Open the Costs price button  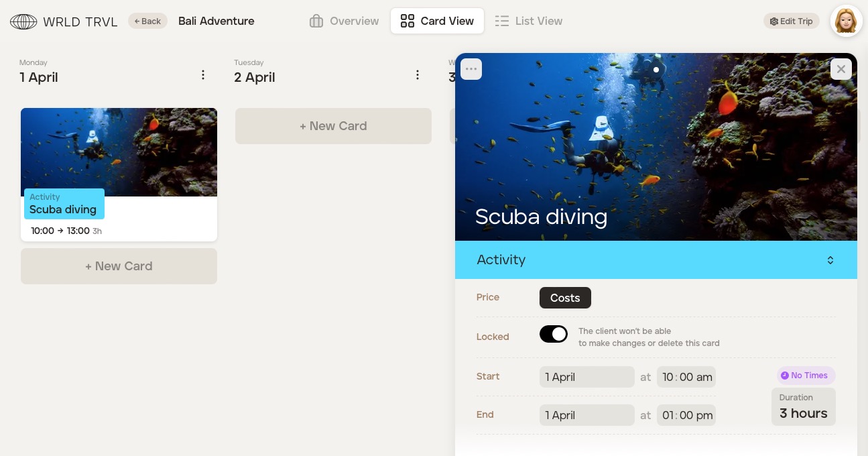pyautogui.click(x=565, y=298)
